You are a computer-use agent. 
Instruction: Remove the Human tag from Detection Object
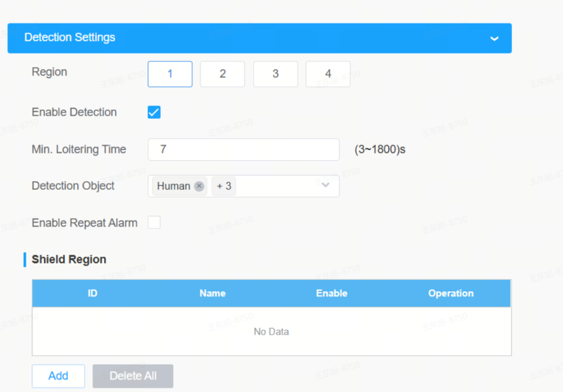click(x=199, y=186)
